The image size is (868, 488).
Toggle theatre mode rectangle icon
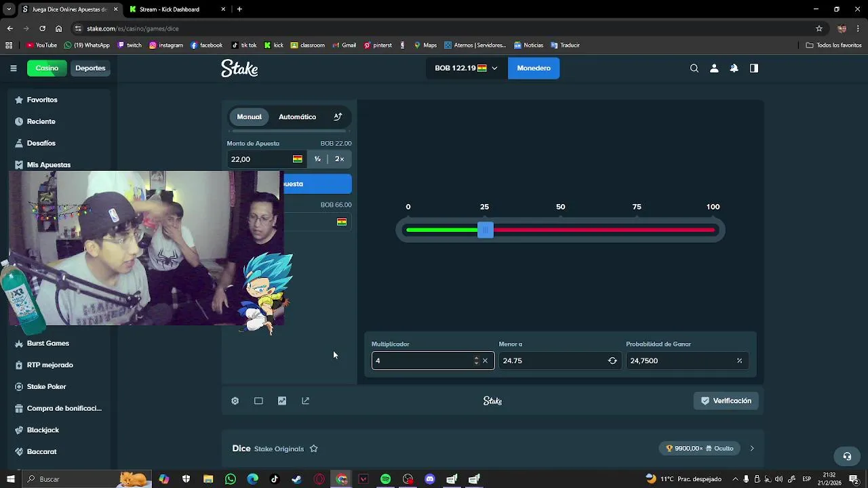click(258, 401)
